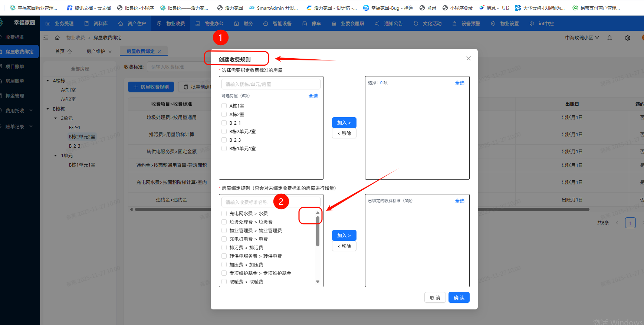Select B-2-3 in the house tree
Viewport: 644px width, 325px height.
point(75,146)
